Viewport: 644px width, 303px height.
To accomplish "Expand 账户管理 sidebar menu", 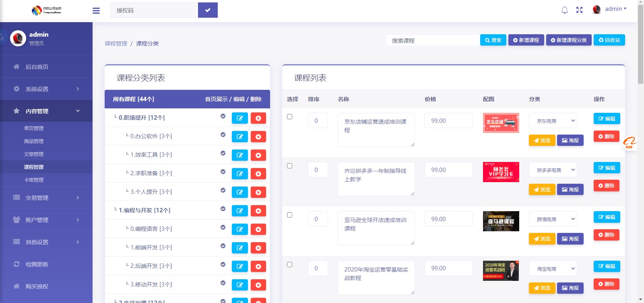I will tap(46, 220).
